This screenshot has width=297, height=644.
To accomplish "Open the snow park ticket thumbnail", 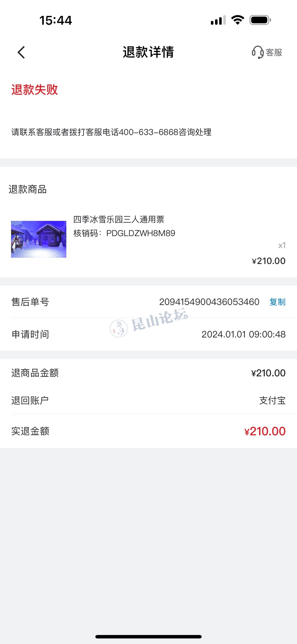I will pos(38,239).
